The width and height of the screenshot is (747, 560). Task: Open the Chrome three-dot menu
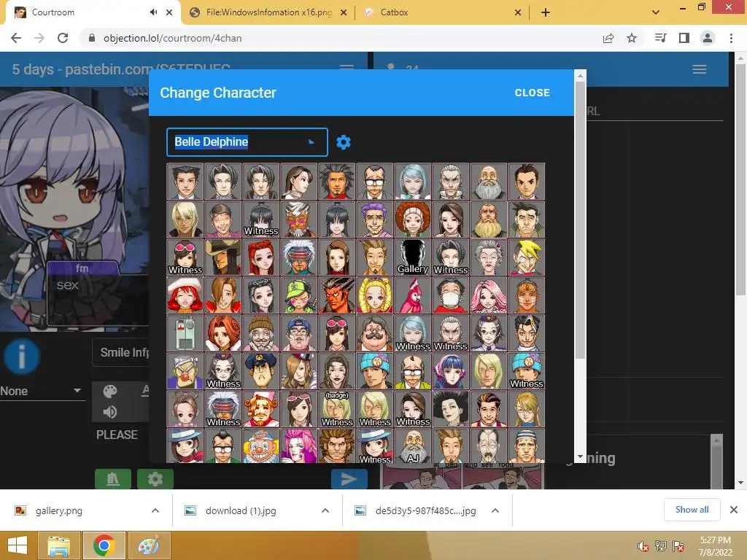point(731,38)
